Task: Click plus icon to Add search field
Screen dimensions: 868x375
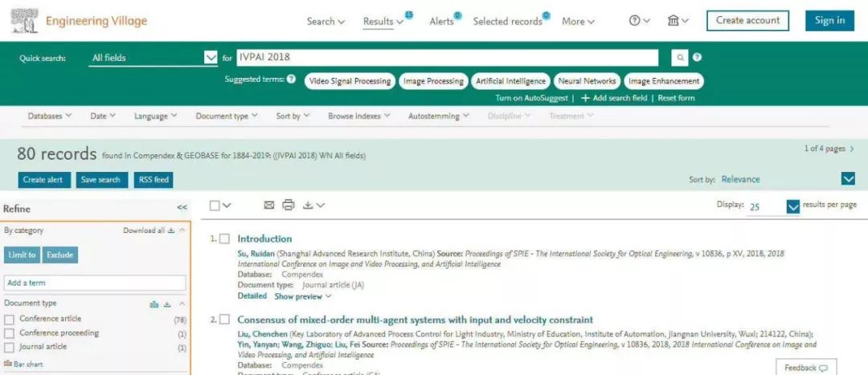Action: tap(584, 98)
